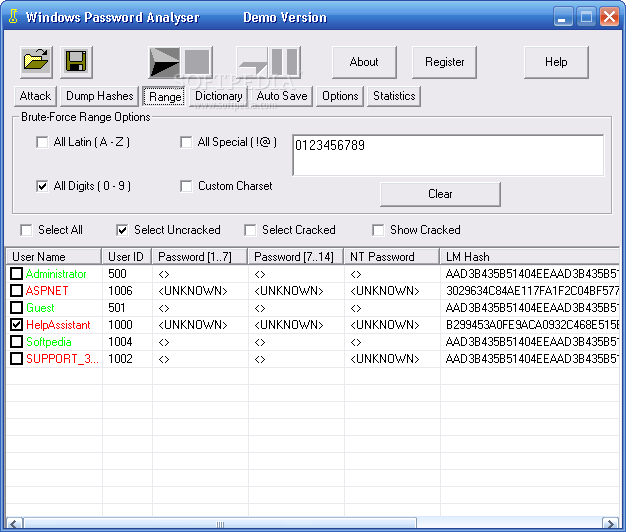This screenshot has height=532, width=626.
Task: Sort by User Name column header
Action: click(54, 256)
